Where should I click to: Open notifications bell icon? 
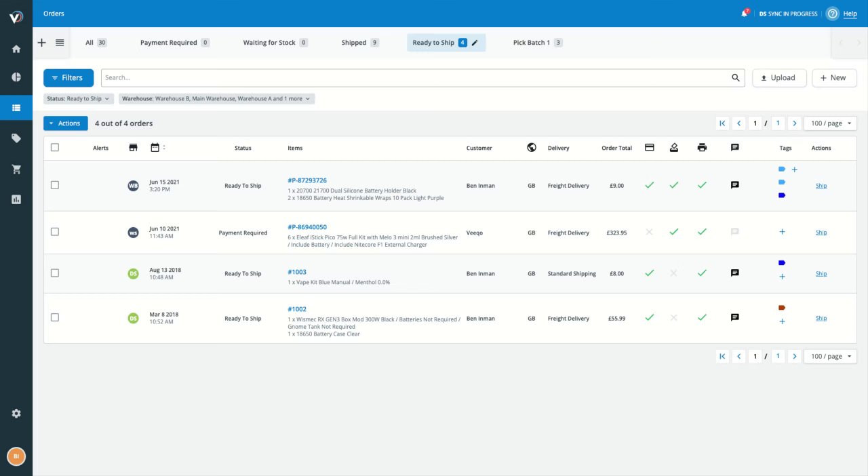point(745,14)
